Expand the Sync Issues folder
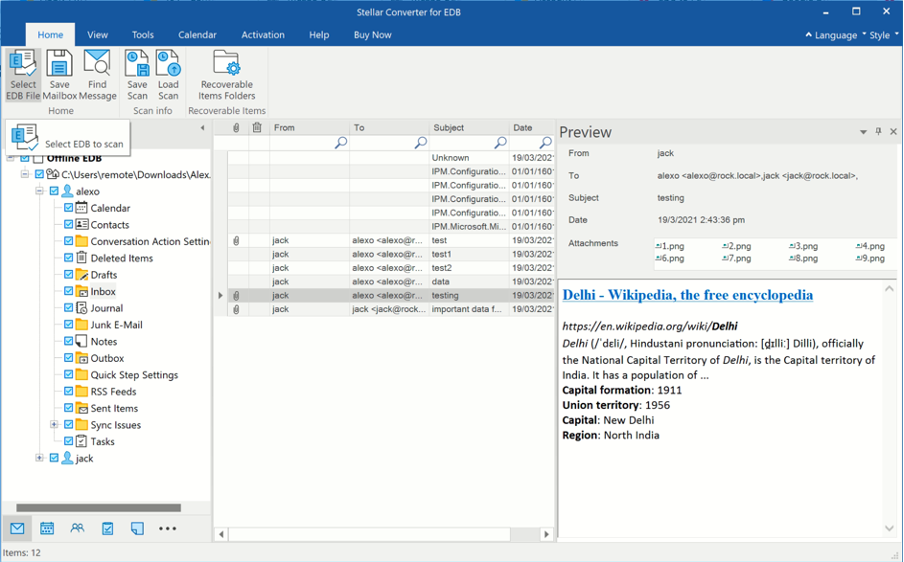 pyautogui.click(x=54, y=425)
